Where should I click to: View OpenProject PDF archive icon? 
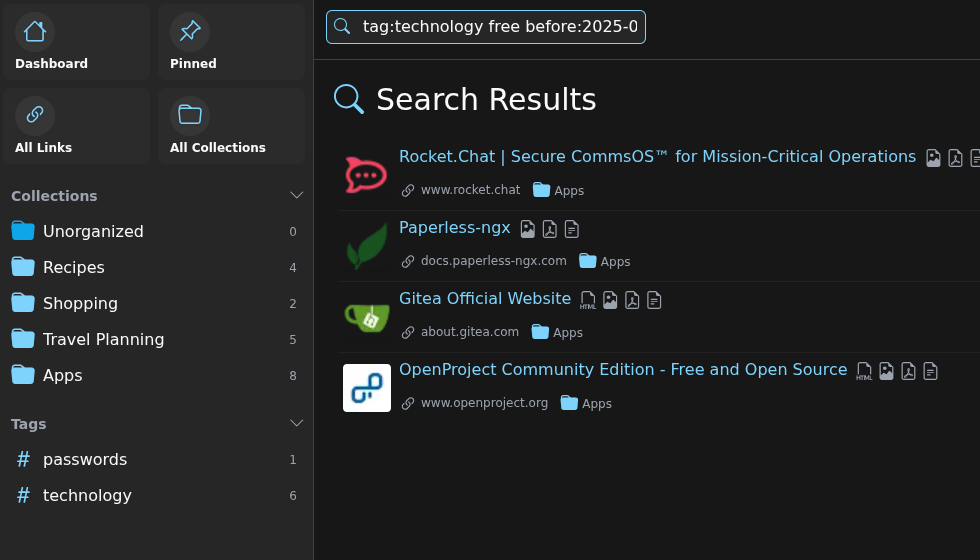click(908, 371)
